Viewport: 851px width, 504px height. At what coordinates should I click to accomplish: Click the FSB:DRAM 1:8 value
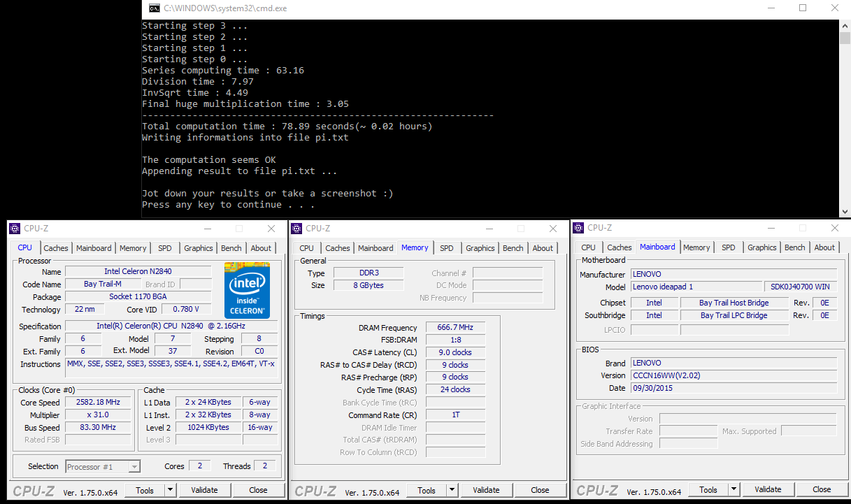[x=455, y=340]
